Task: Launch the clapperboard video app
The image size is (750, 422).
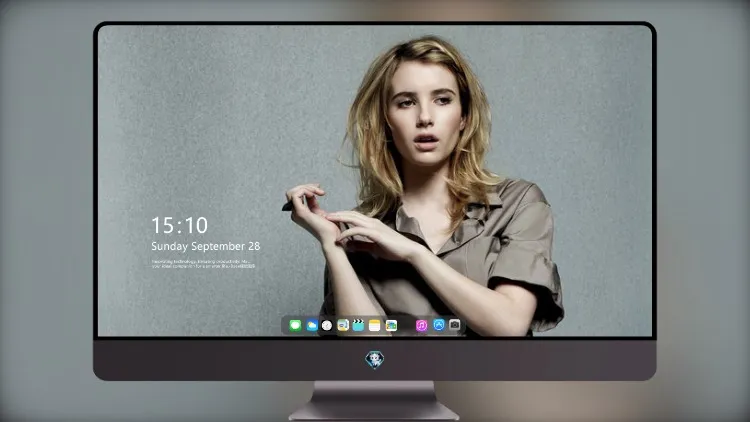Action: click(x=358, y=325)
